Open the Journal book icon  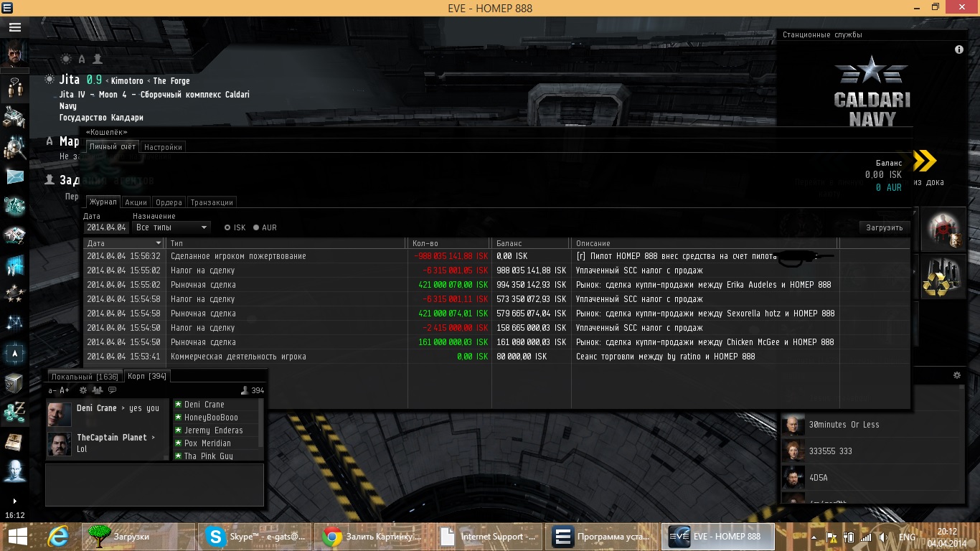tap(14, 442)
